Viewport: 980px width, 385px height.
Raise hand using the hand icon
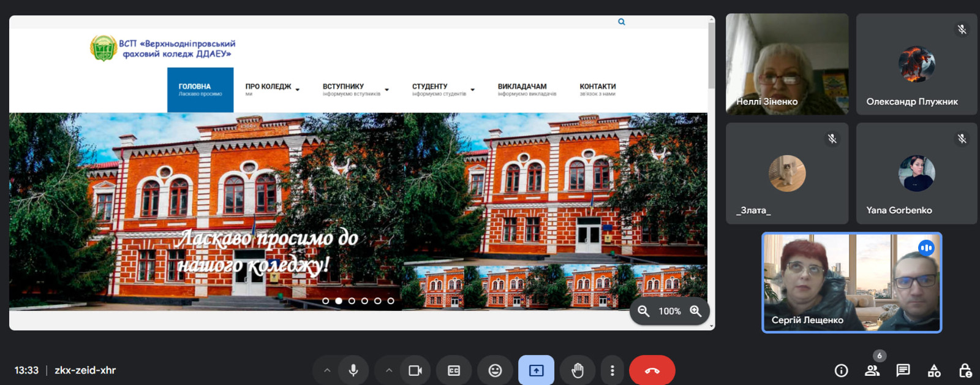click(x=577, y=370)
